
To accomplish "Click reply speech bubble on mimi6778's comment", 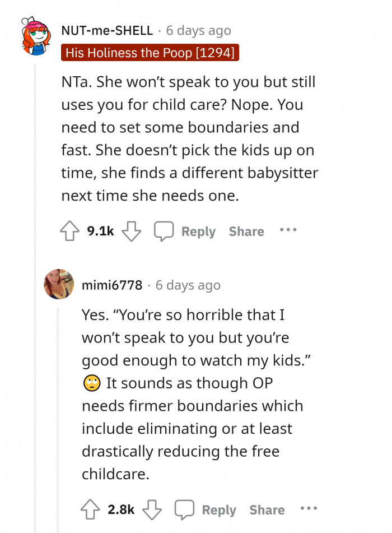I will 185,509.
